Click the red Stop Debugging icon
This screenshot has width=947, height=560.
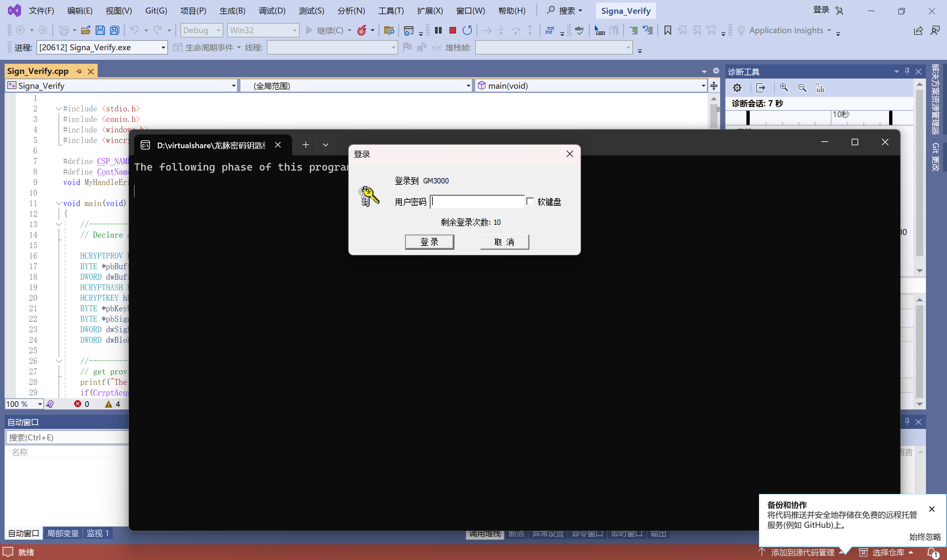coord(452,30)
